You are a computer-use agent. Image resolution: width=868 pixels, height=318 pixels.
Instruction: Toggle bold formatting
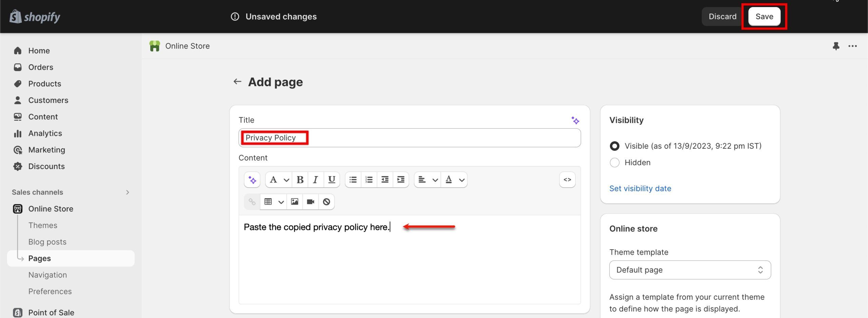pyautogui.click(x=300, y=179)
